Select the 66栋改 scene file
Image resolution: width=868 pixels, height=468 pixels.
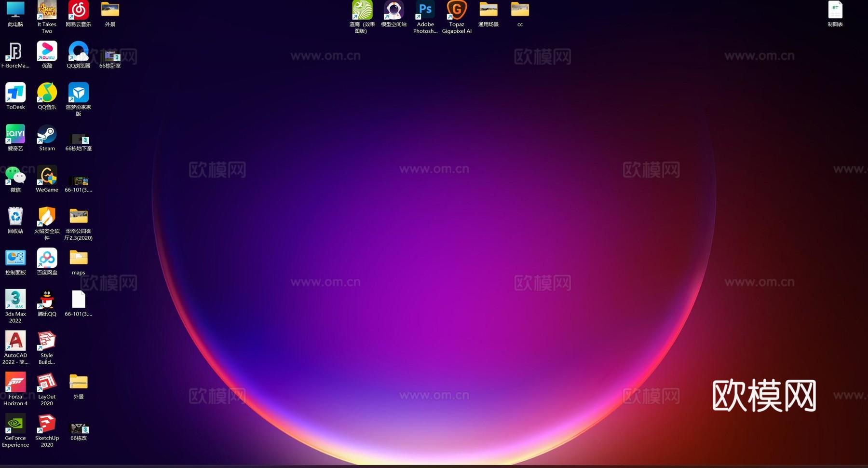click(x=79, y=428)
